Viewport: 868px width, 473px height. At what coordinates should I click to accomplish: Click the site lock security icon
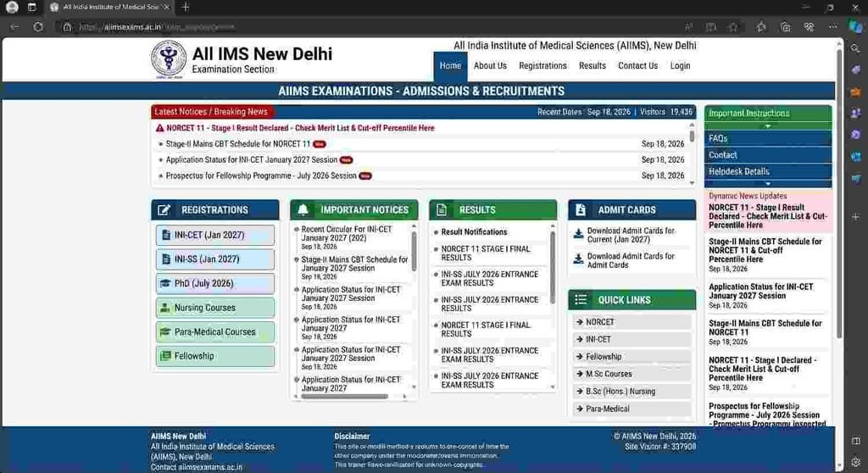point(67,26)
